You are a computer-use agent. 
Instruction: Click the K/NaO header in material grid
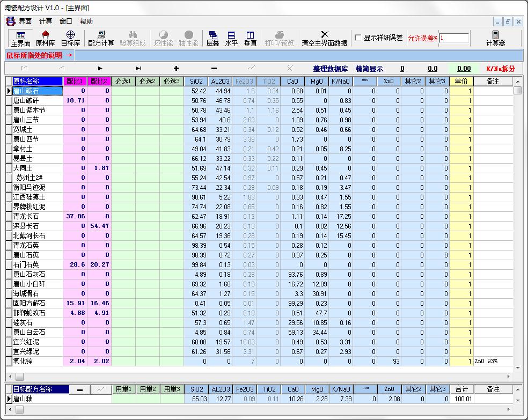[x=340, y=81]
